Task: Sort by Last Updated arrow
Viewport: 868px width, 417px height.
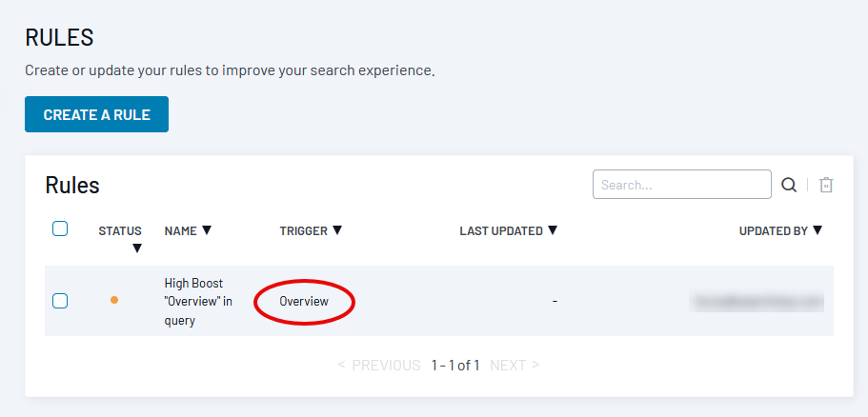Action: [x=553, y=230]
